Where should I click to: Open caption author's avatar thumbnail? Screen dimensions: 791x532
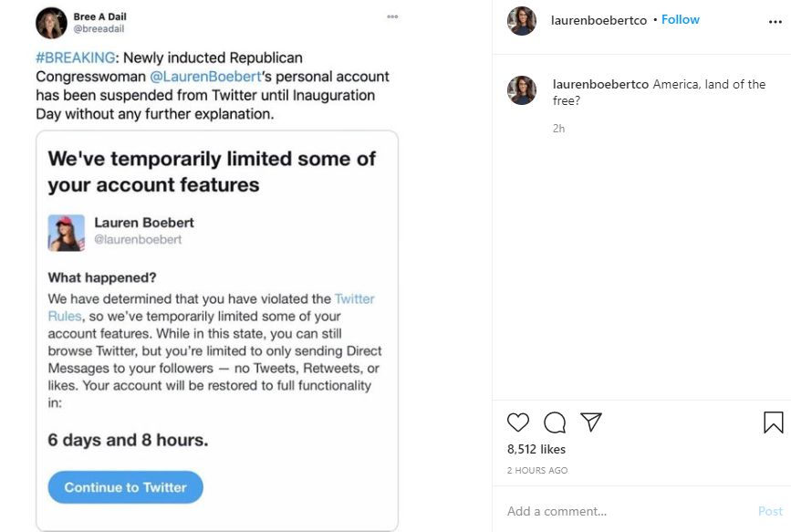[x=522, y=90]
